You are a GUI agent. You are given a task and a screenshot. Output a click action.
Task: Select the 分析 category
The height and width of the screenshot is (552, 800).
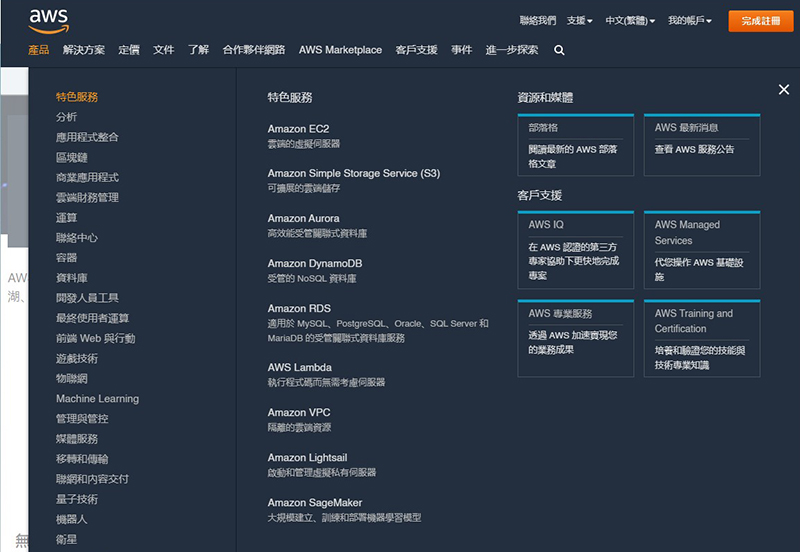(66, 117)
